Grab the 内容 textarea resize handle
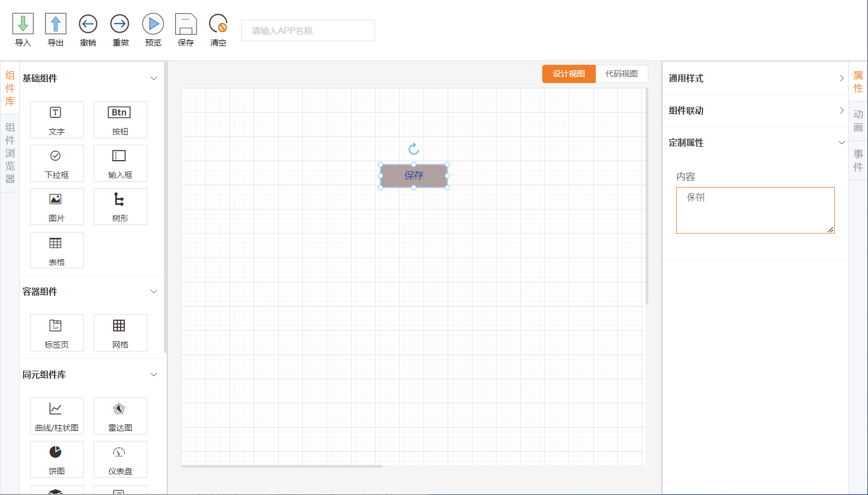 point(830,230)
